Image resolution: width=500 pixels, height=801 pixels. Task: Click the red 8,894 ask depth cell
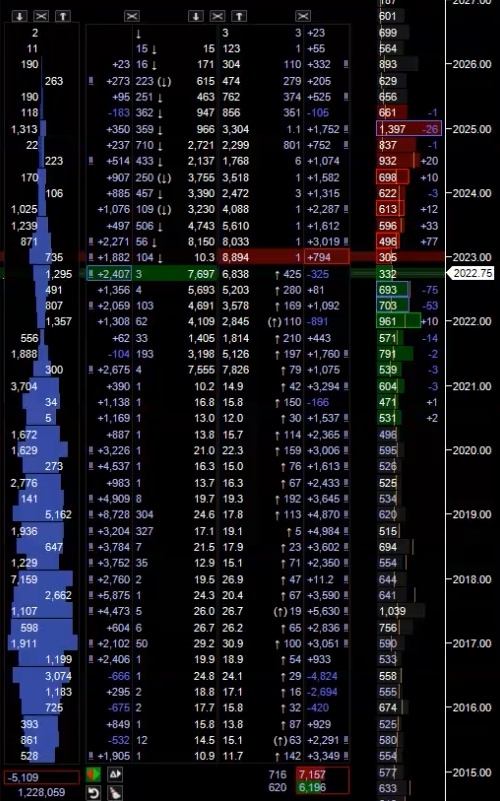[235, 257]
